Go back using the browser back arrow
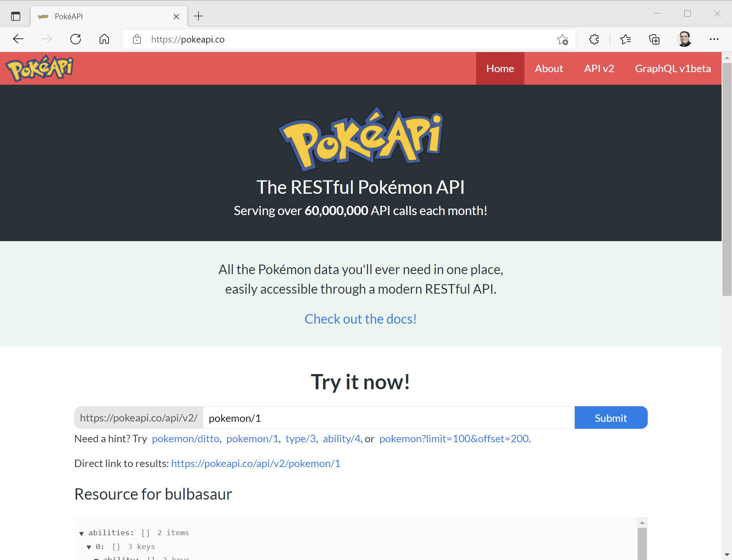Image resolution: width=732 pixels, height=560 pixels. pos(18,40)
